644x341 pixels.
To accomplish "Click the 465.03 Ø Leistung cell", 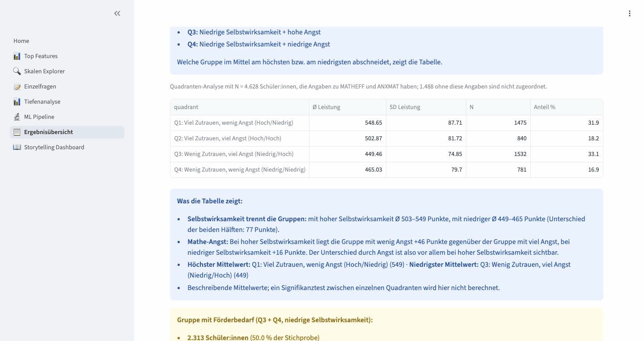I will click(x=347, y=170).
